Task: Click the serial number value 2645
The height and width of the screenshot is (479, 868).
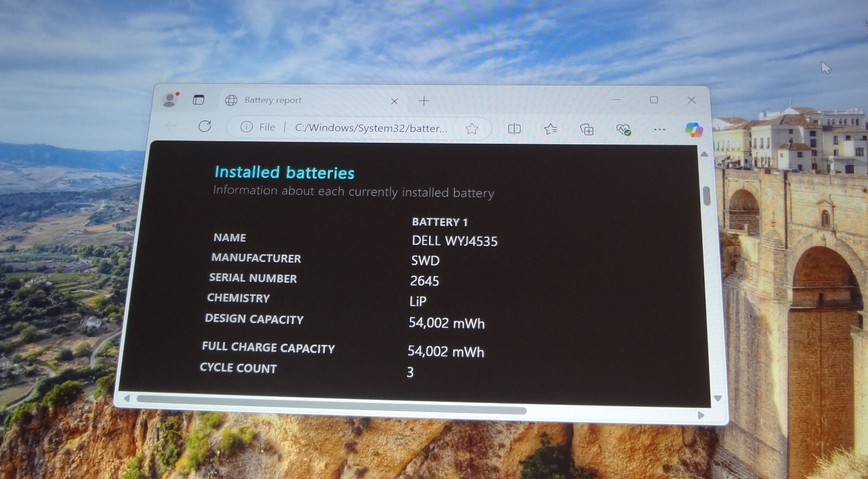Action: coord(424,281)
